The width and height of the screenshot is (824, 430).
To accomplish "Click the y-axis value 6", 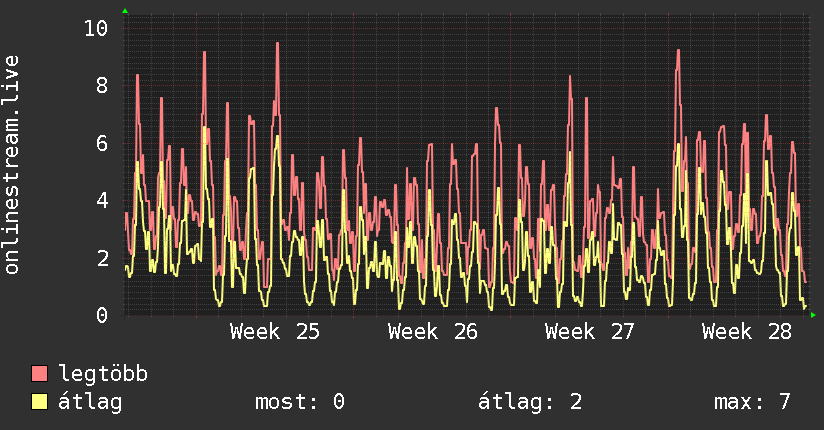I will [x=102, y=143].
